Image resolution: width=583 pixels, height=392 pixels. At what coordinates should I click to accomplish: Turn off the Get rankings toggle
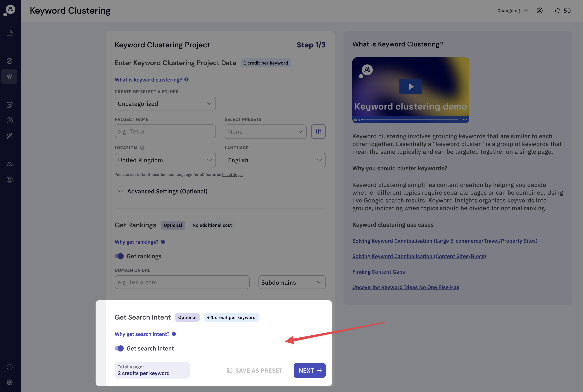coord(119,256)
